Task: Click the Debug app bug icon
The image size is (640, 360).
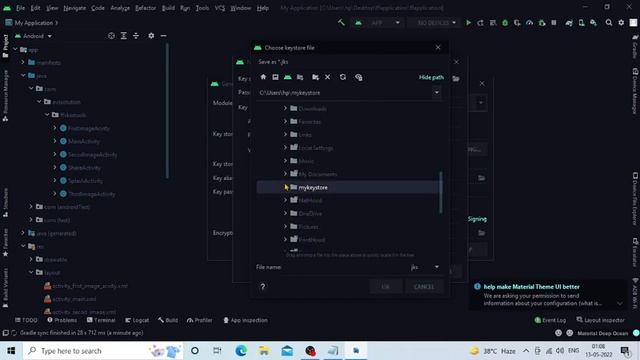Action: pyautogui.click(x=505, y=23)
